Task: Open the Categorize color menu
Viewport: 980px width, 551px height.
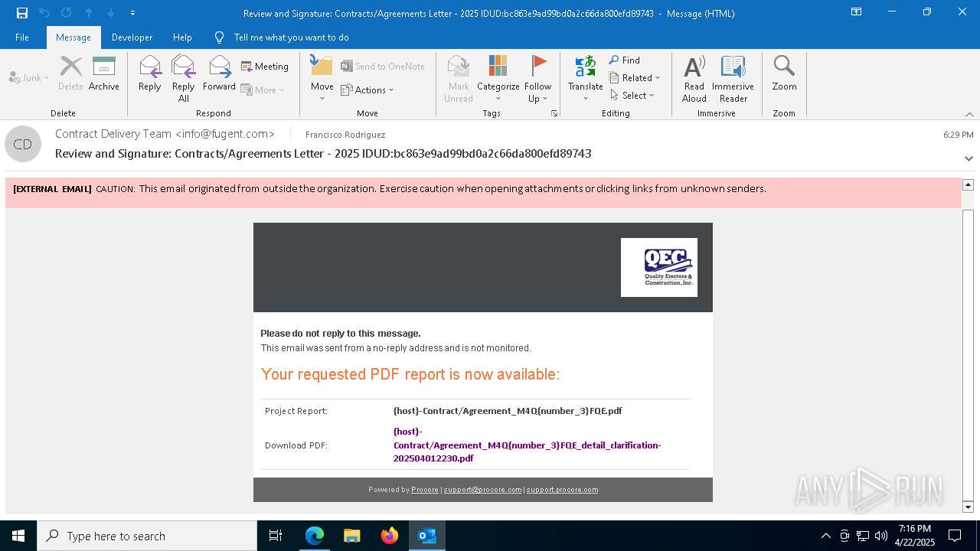Action: click(498, 79)
